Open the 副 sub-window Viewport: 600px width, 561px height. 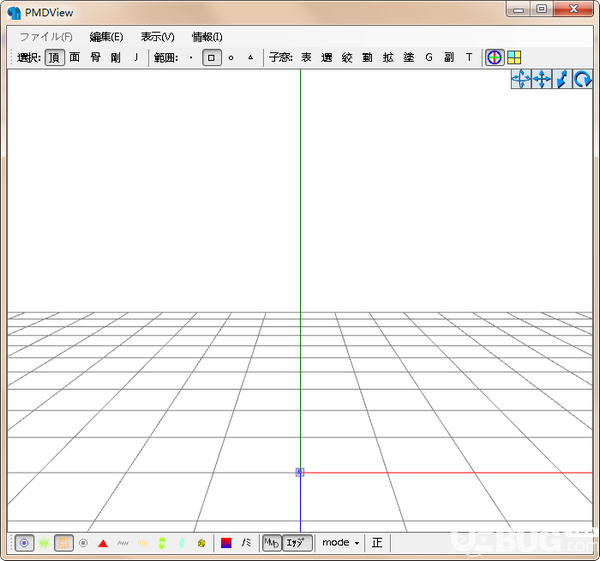449,58
